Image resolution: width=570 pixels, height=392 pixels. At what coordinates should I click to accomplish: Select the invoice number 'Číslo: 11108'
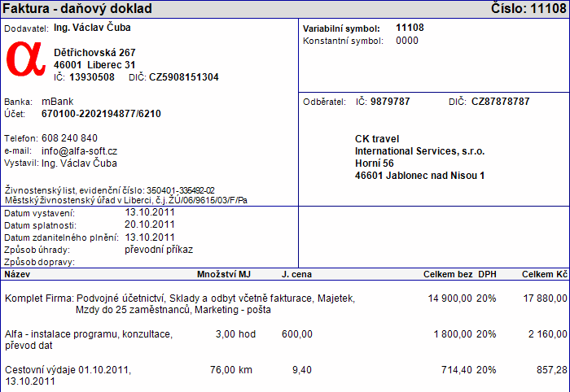pyautogui.click(x=528, y=8)
